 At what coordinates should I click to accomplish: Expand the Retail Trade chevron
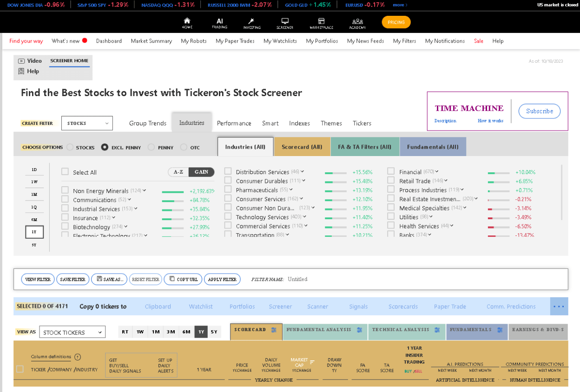tap(446, 180)
